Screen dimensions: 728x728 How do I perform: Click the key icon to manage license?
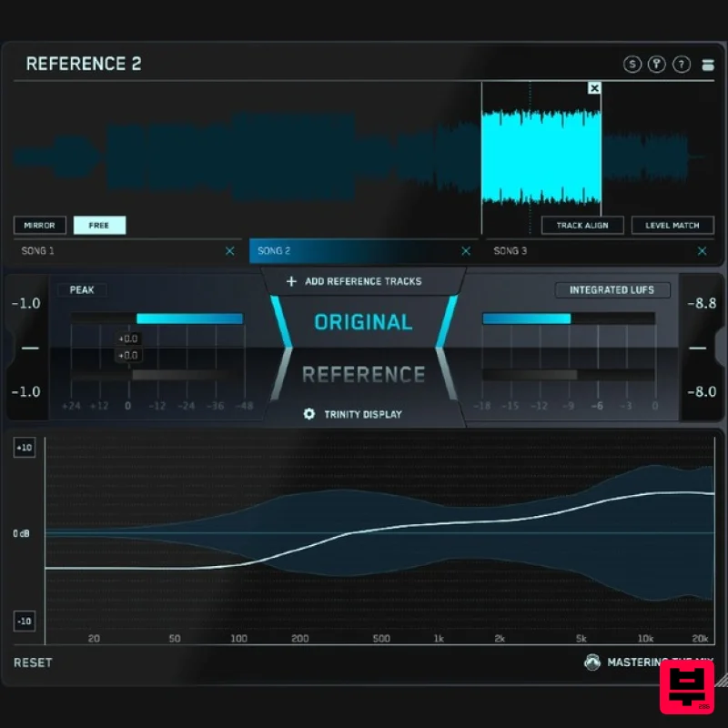coord(656,64)
